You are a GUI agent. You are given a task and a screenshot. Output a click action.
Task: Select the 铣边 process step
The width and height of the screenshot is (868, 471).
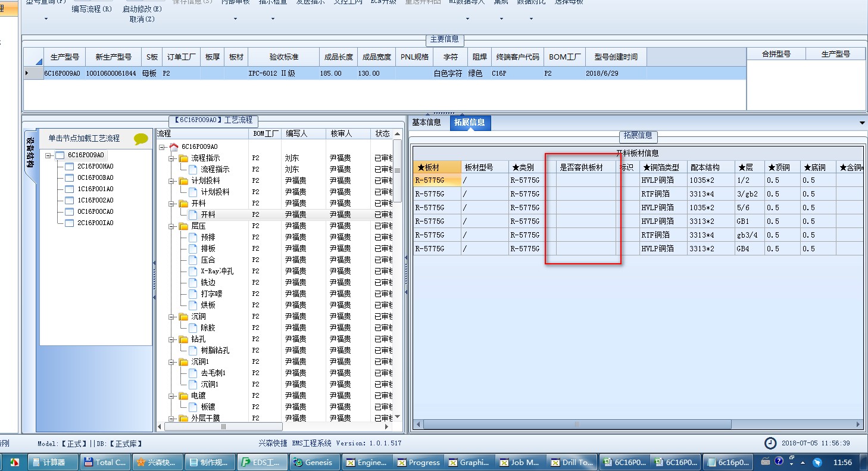[x=208, y=282]
